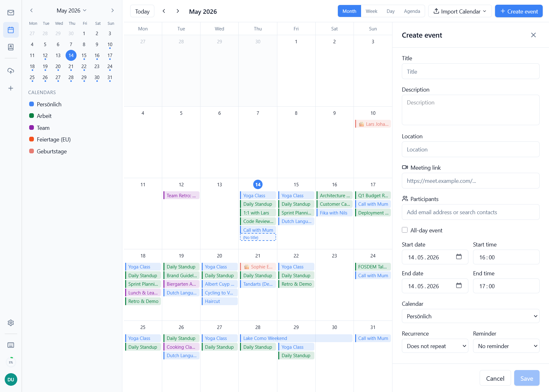Open the Calendar selector showing Persönlich
Screen dimensions: 549x392
pyautogui.click(x=471, y=316)
